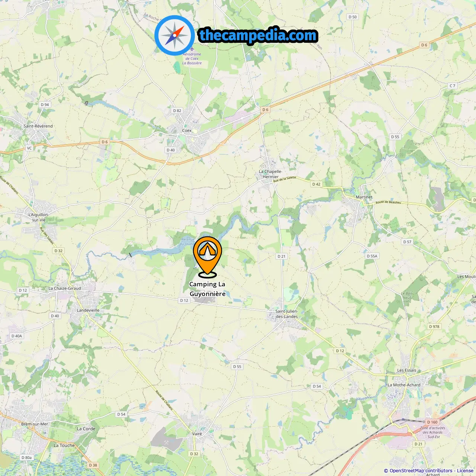
Task: Select the La Chapelle-Hermier town label
Action: tap(270, 174)
